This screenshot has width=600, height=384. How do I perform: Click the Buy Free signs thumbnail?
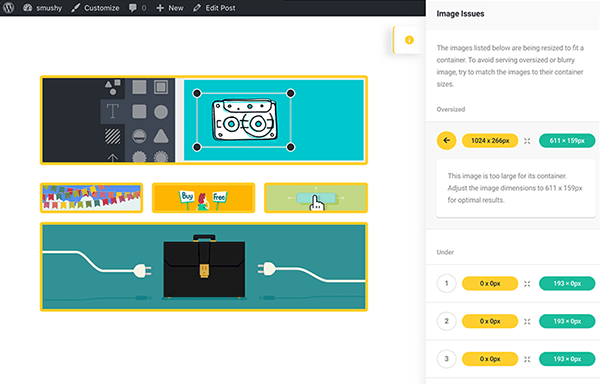click(x=204, y=198)
